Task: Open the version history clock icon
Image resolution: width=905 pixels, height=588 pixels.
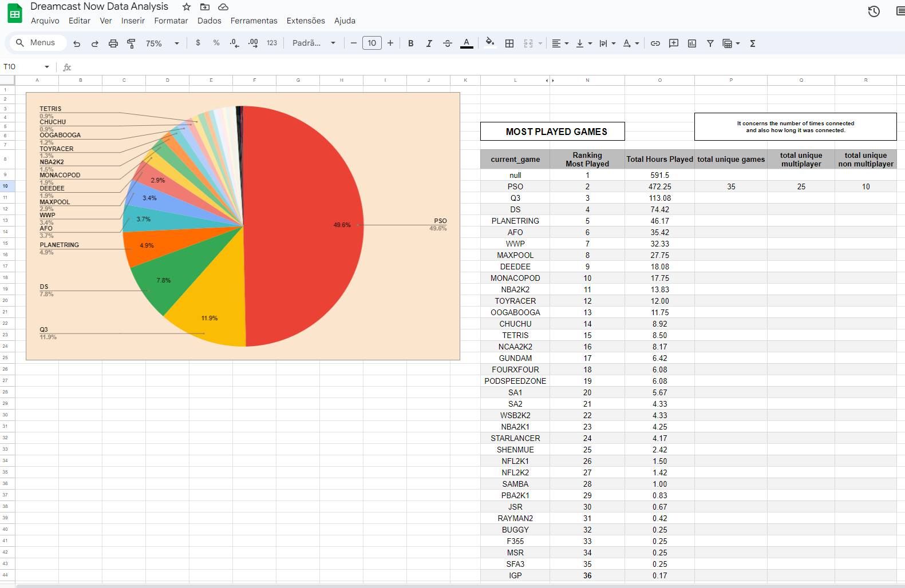Action: point(874,11)
